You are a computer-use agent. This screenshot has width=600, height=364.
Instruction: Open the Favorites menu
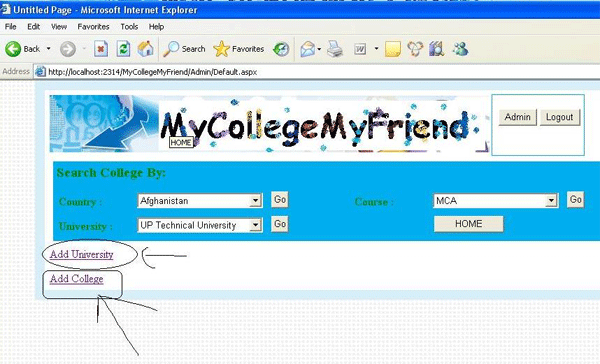[x=93, y=27]
